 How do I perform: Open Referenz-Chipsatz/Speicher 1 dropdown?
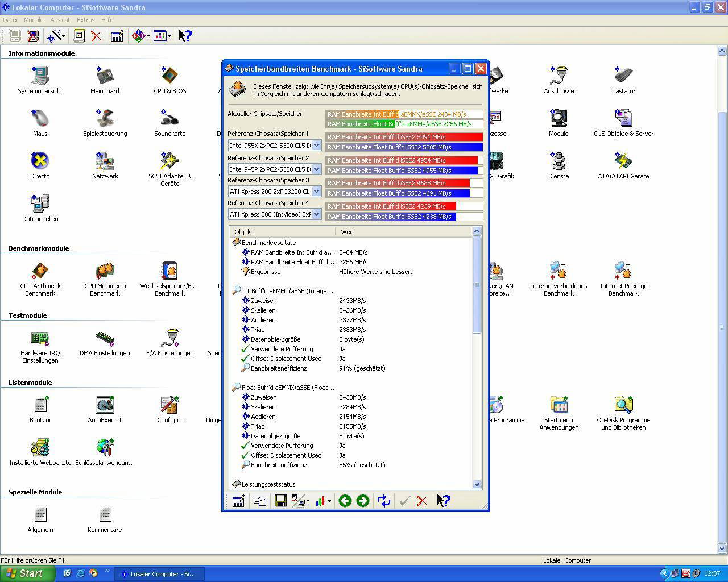(x=317, y=145)
